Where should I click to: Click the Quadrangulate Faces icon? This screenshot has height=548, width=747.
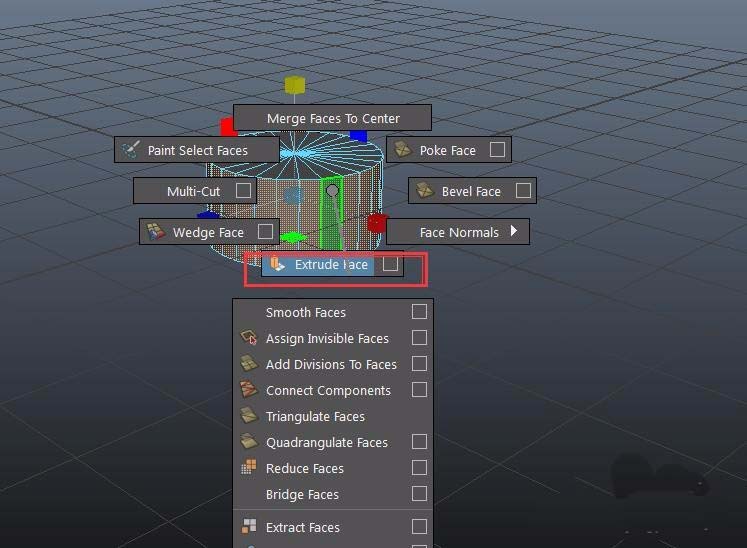point(249,442)
